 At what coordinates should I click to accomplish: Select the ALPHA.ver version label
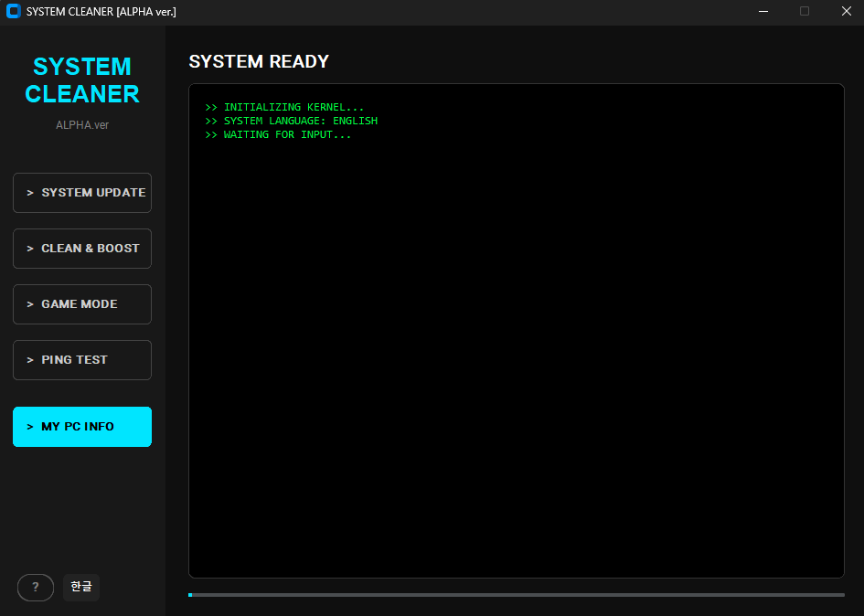[x=81, y=124]
